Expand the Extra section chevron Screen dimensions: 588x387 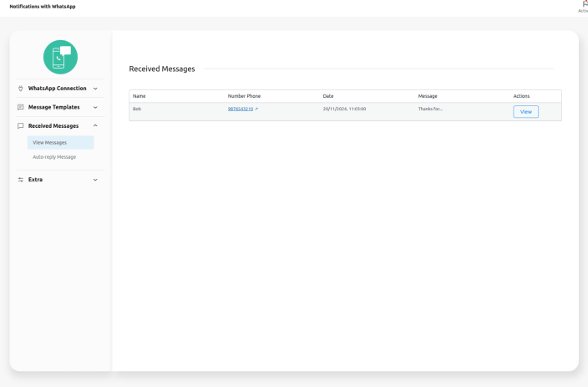click(95, 180)
